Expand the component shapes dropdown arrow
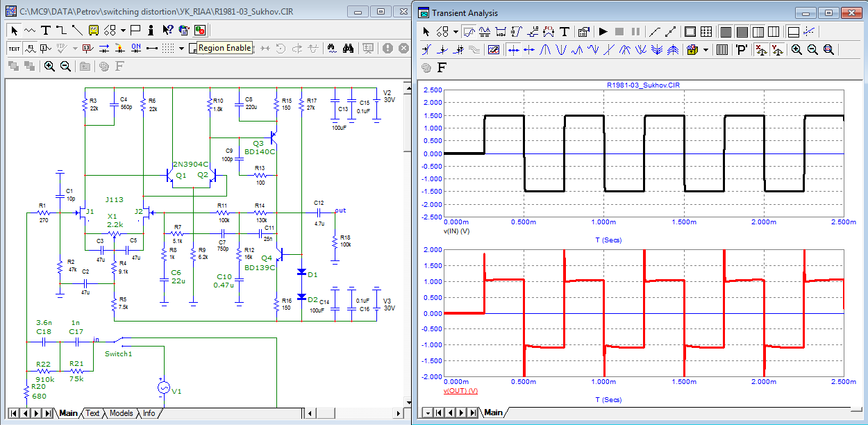This screenshot has width=868, height=425. pos(123,30)
